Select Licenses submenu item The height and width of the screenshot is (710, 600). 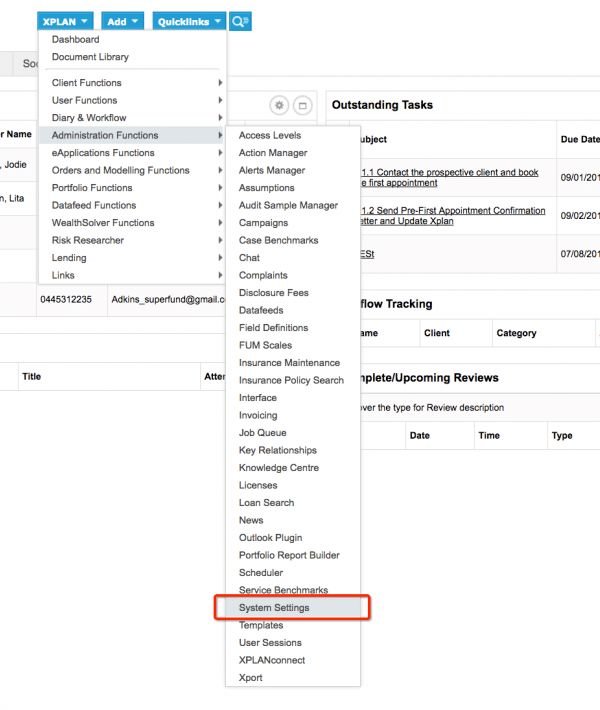click(x=258, y=485)
